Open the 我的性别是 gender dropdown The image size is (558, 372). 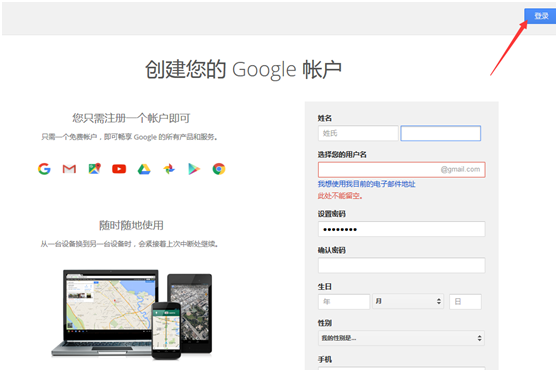(401, 338)
